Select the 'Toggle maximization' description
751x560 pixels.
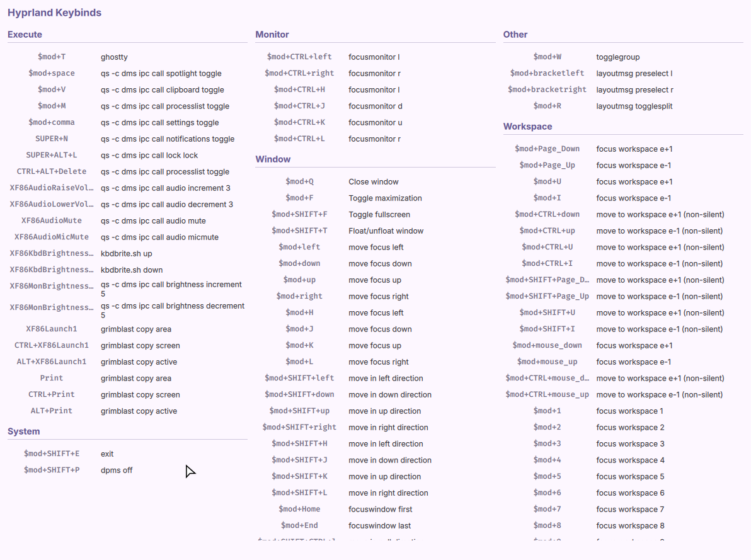[x=385, y=198]
